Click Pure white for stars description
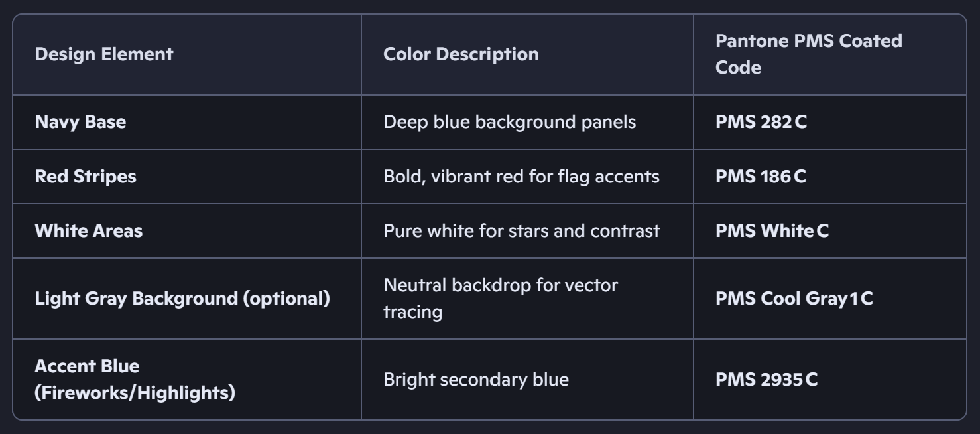Viewport: 980px width, 434px height. [521, 231]
